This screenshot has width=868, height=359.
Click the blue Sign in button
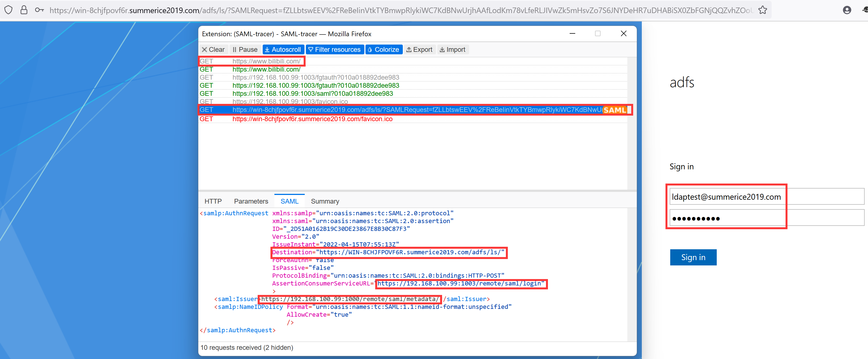[693, 257]
